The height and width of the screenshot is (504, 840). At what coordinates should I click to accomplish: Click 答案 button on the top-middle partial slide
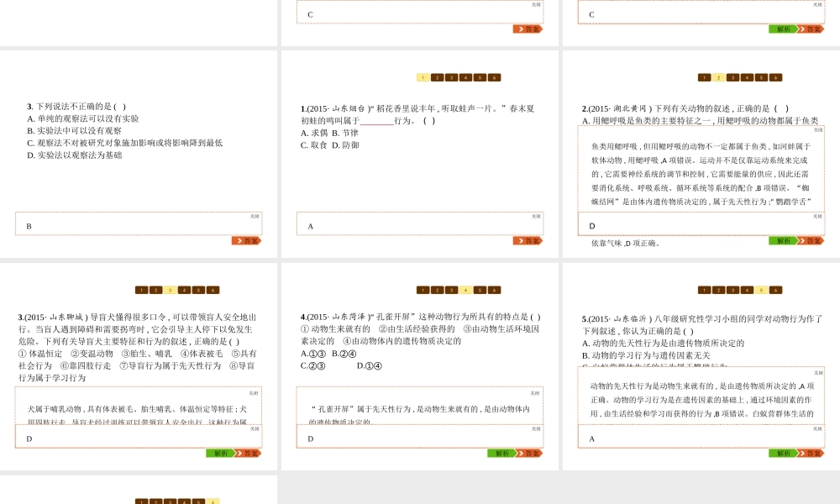(x=528, y=29)
